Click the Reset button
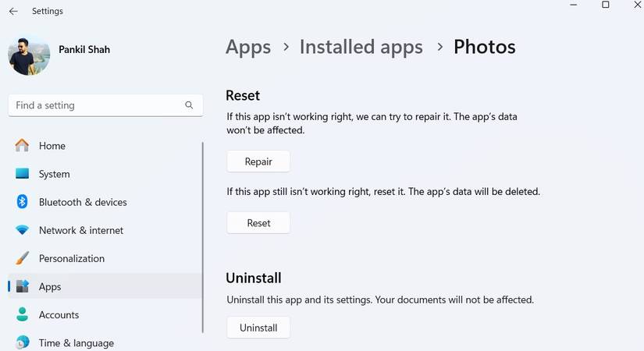The image size is (644, 351). point(258,223)
